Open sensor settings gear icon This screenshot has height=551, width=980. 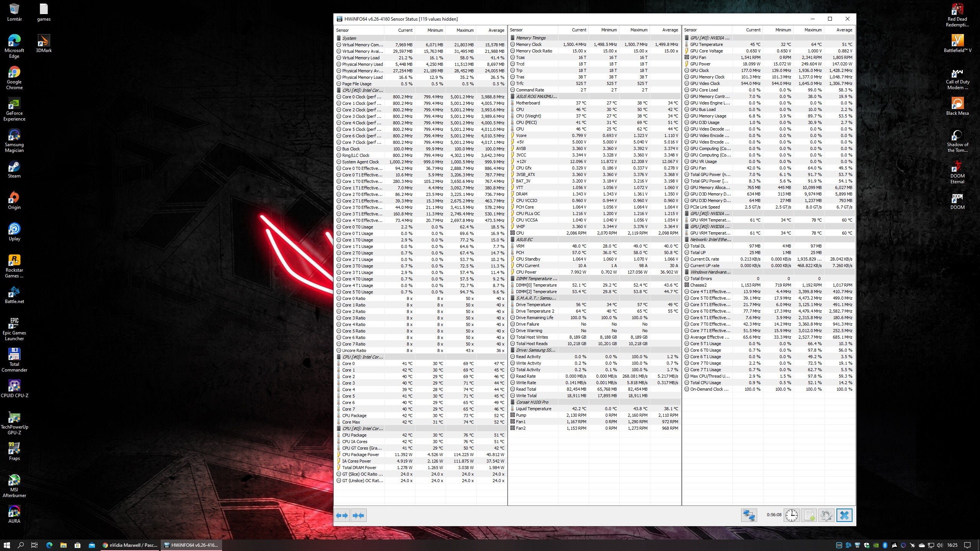(x=826, y=515)
